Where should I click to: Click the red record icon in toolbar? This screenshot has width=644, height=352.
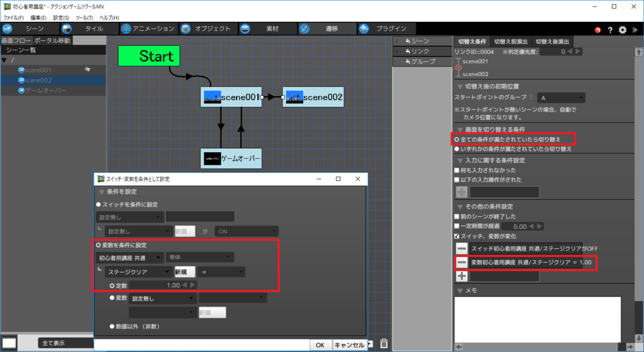pos(597,30)
